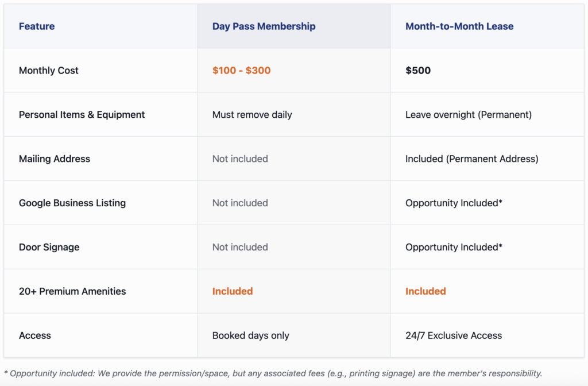Click the Feature column header

click(x=37, y=26)
